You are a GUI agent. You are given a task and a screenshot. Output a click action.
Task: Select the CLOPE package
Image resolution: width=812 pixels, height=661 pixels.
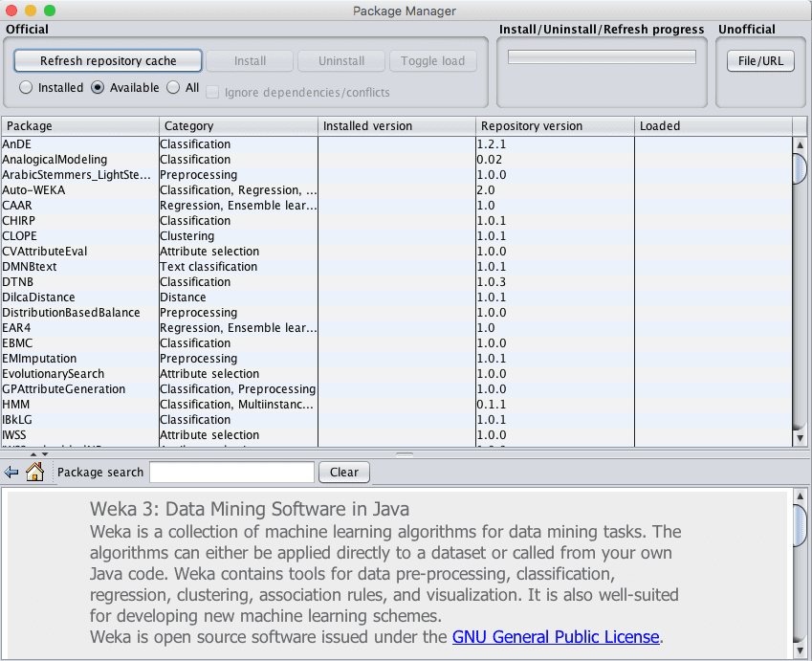[x=397, y=235]
